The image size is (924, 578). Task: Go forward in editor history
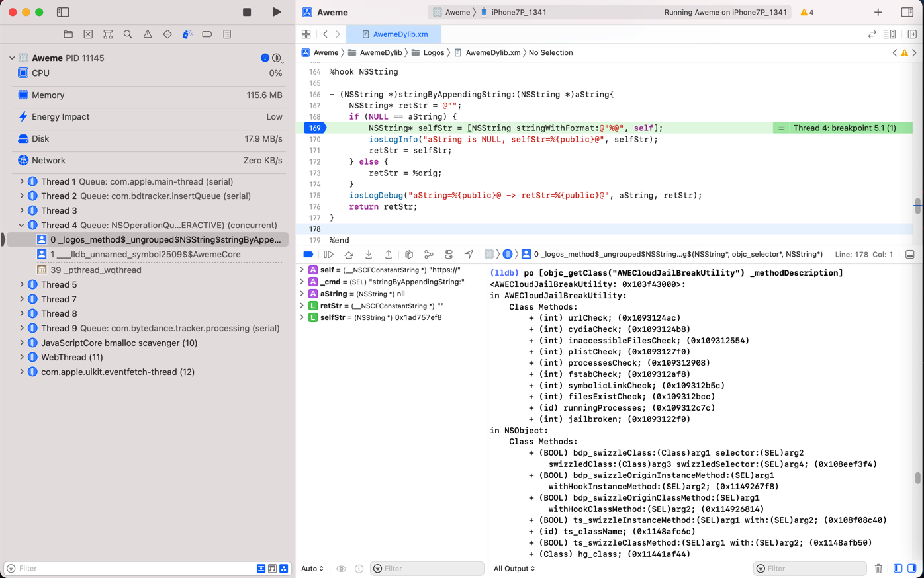point(338,34)
